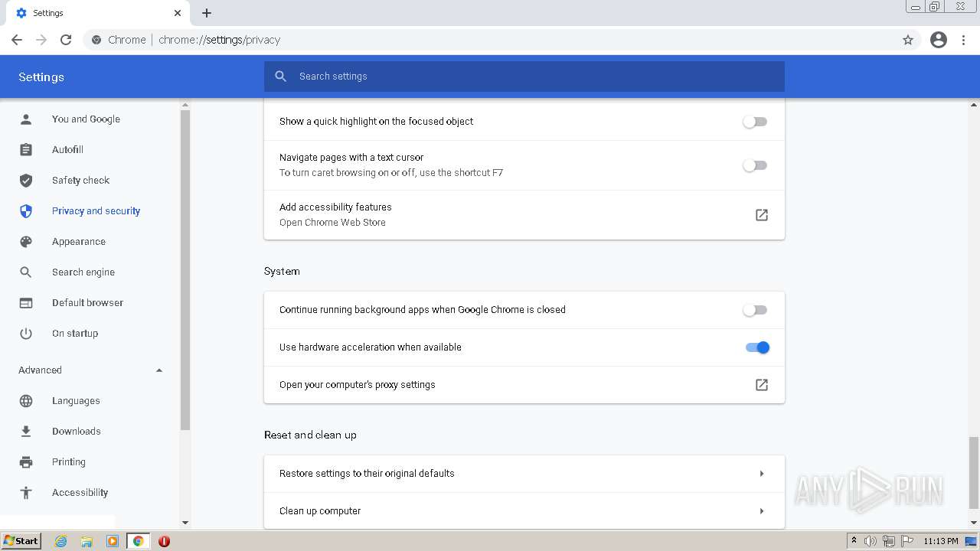This screenshot has width=980, height=551.
Task: Disable the hardware acceleration toggle
Action: [x=757, y=347]
